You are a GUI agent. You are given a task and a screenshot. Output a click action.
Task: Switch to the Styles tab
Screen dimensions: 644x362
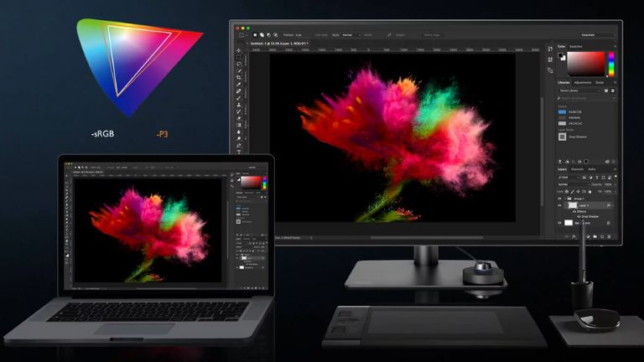point(600,82)
